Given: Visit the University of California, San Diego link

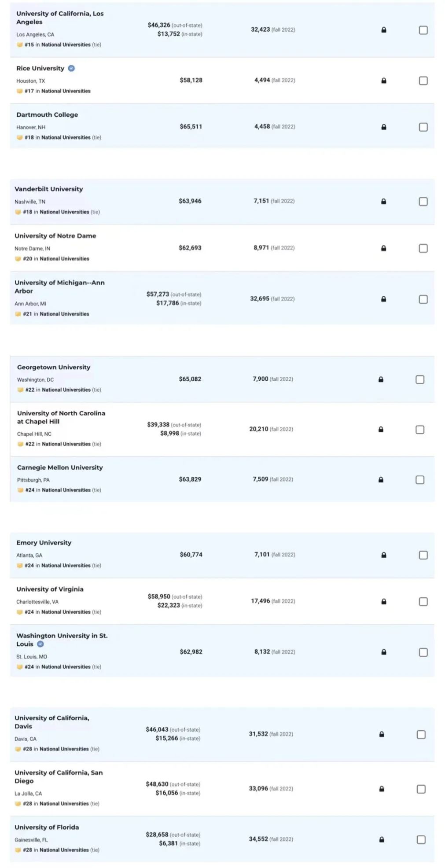Looking at the screenshot, I should [59, 776].
